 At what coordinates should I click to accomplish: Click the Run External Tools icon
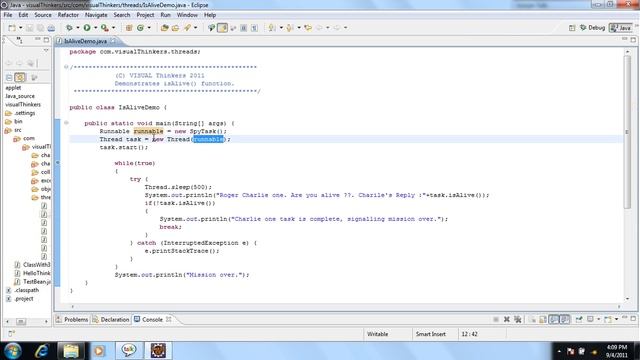(105, 28)
